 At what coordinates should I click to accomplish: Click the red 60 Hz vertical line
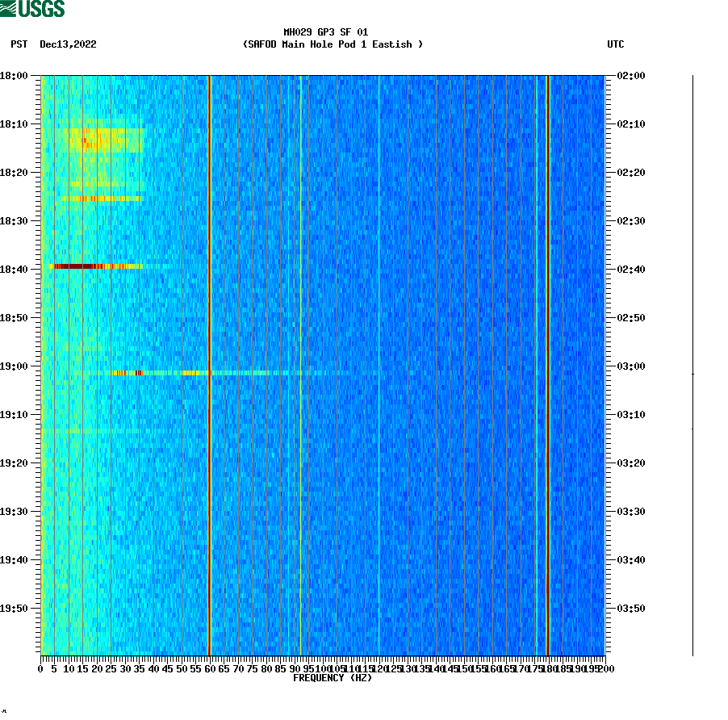click(x=209, y=363)
